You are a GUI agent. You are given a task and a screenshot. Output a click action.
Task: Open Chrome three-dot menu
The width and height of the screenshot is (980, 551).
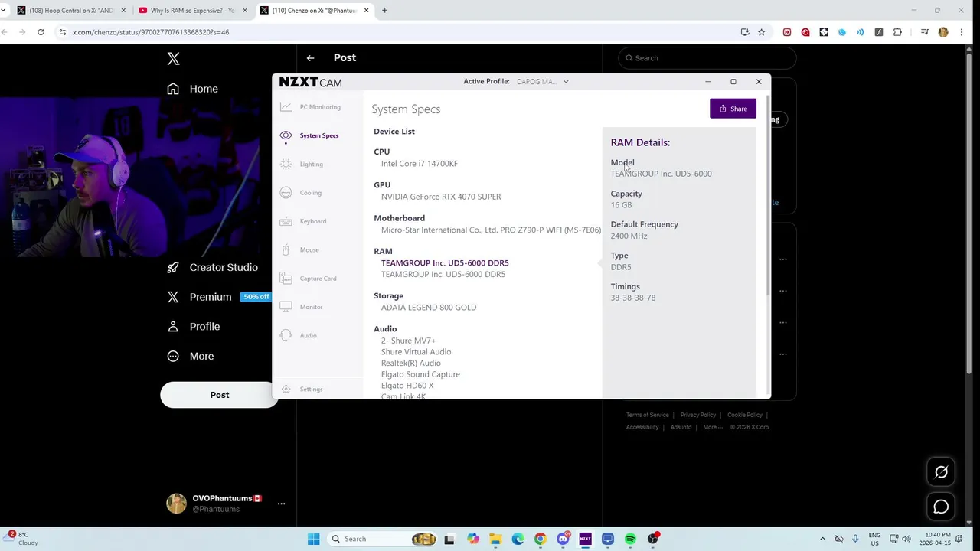pyautogui.click(x=962, y=32)
